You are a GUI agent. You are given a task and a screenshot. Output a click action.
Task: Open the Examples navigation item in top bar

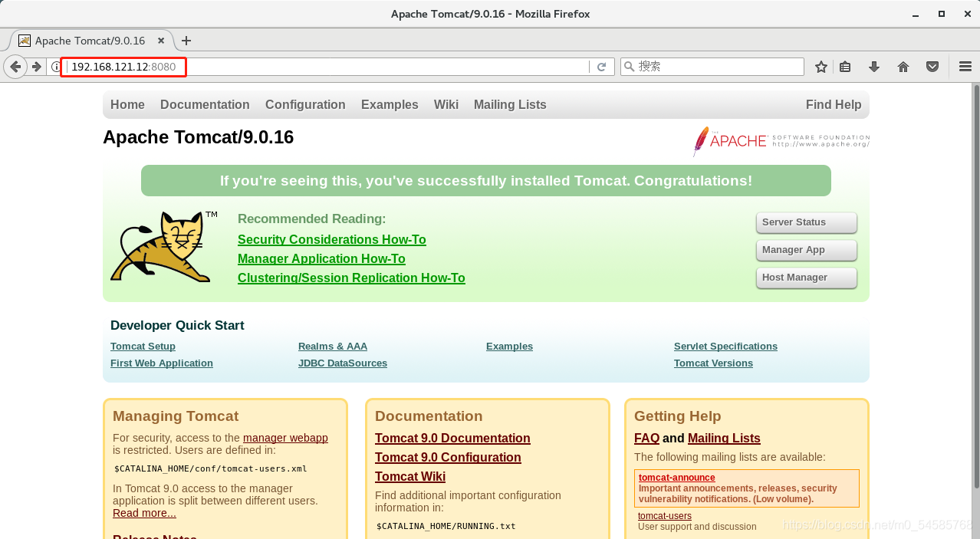(x=390, y=104)
